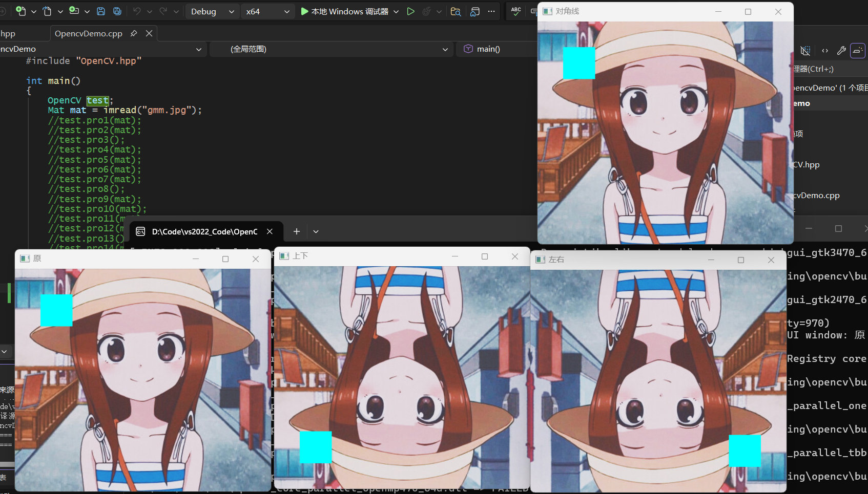Image resolution: width=868 pixels, height=494 pixels.
Task: Click the //test.pro10(mat); comment line
Action: [x=97, y=209]
